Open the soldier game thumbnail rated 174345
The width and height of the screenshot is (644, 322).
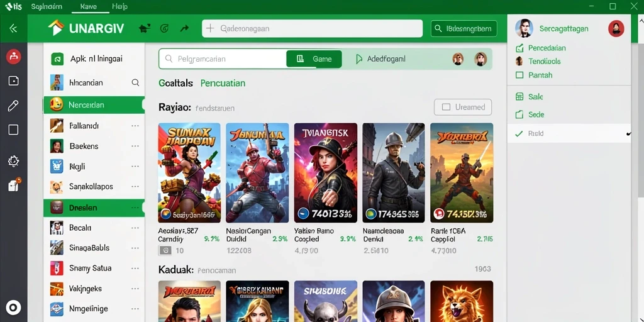click(x=394, y=173)
